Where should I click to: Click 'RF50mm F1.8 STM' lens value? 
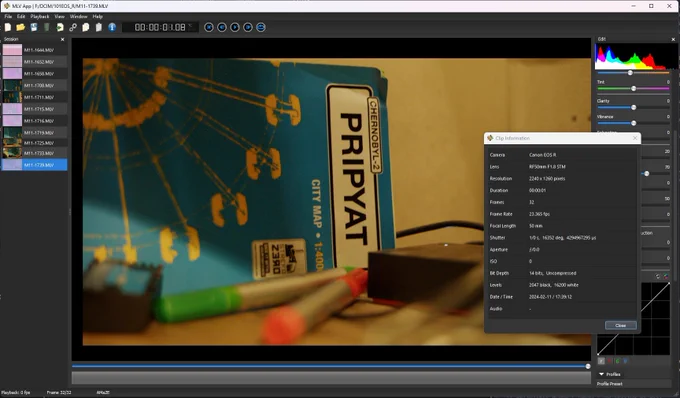click(547, 166)
